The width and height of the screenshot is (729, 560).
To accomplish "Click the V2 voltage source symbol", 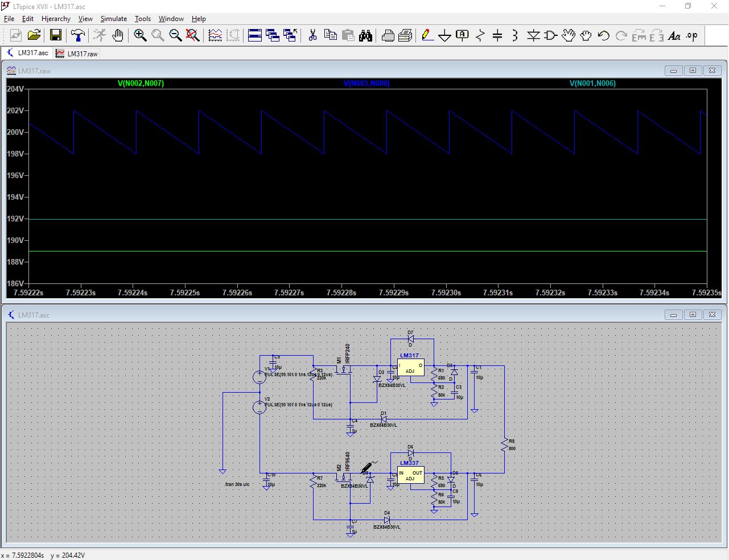I will [260, 407].
